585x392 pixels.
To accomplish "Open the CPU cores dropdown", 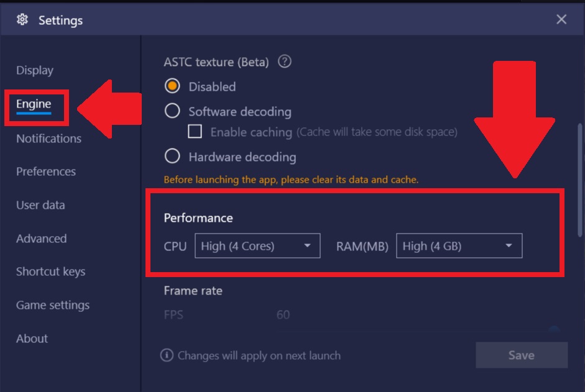I will click(x=257, y=246).
